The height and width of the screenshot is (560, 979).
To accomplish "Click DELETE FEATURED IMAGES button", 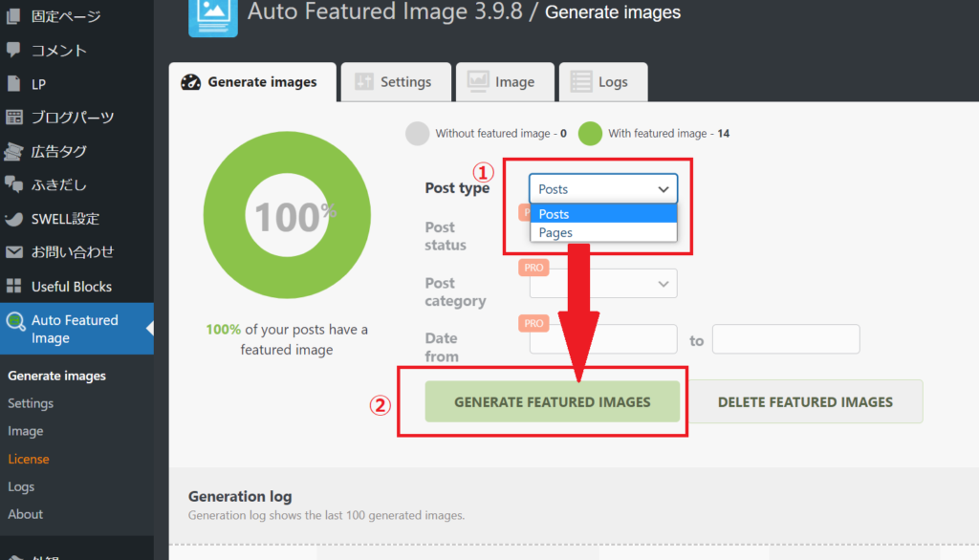I will (x=805, y=402).
